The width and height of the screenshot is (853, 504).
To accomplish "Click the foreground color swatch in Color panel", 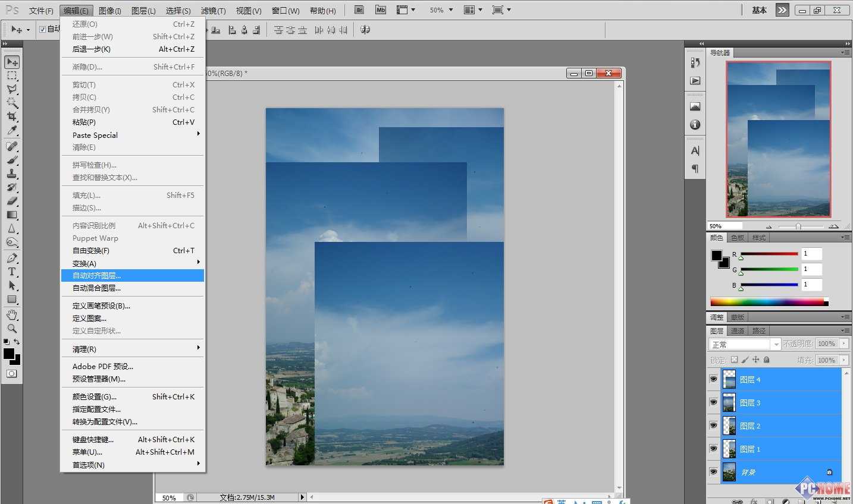I will coord(717,256).
